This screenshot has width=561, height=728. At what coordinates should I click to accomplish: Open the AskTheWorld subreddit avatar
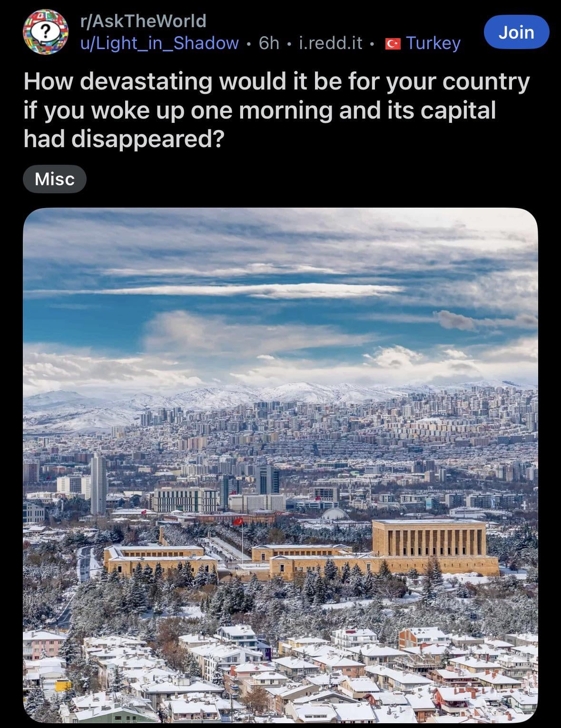pyautogui.click(x=46, y=32)
